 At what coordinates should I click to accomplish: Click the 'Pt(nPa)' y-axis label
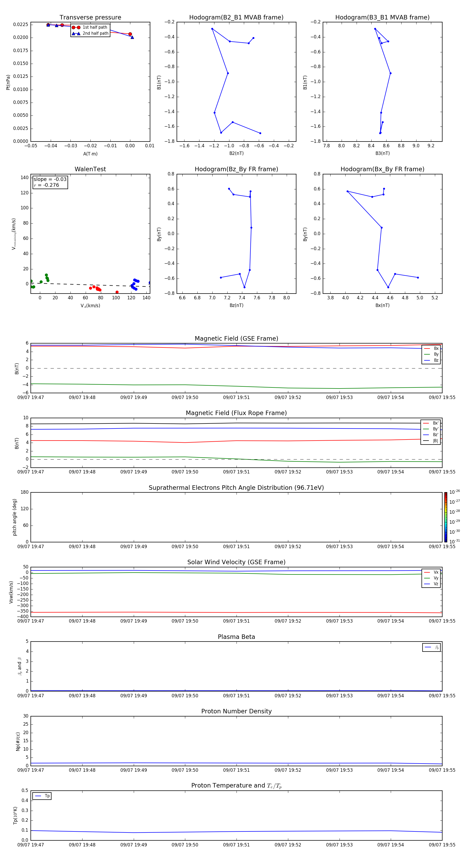click(x=8, y=82)
